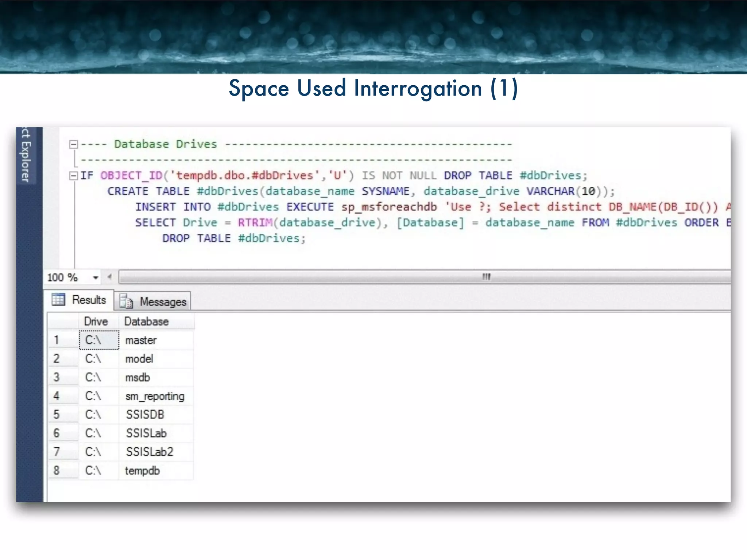Click the Database column header
747x560 pixels.
point(146,322)
